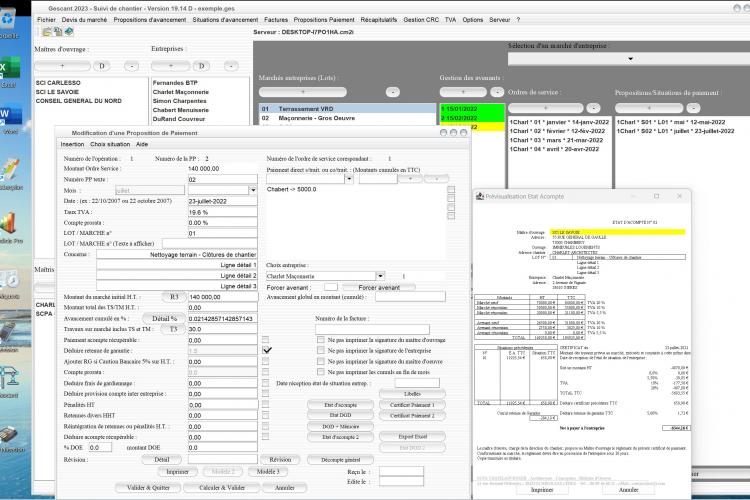Image resolution: width=750 pixels, height=500 pixels.
Task: Add a Proposition/Situation de paiement with plus
Action: tap(649, 108)
